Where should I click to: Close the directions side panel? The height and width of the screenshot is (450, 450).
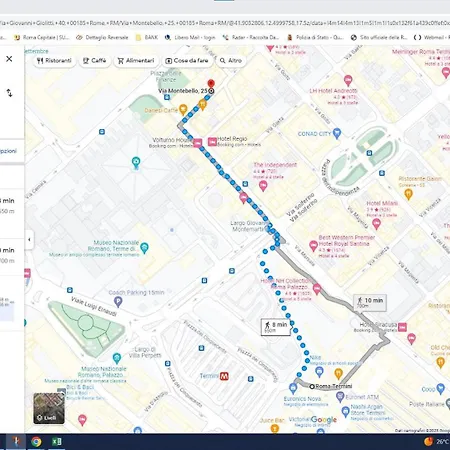(9, 59)
